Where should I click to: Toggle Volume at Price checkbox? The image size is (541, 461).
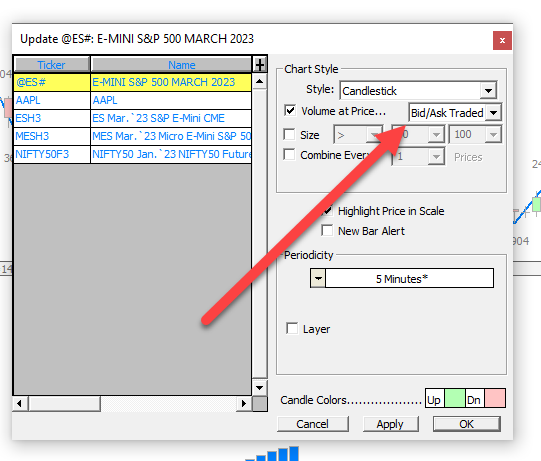coord(290,111)
